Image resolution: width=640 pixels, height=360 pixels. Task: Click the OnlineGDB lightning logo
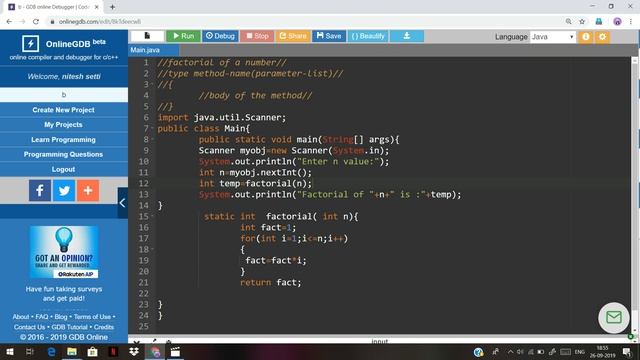(x=31, y=44)
